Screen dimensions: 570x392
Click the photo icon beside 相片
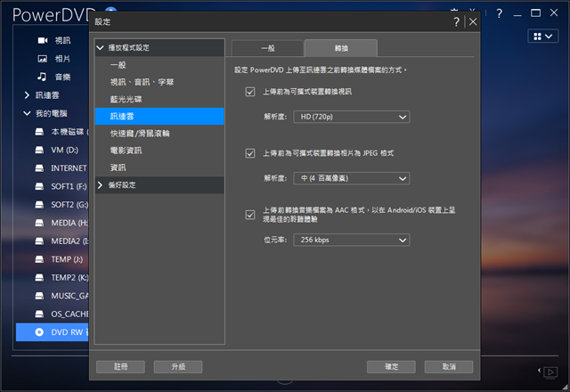pos(43,59)
